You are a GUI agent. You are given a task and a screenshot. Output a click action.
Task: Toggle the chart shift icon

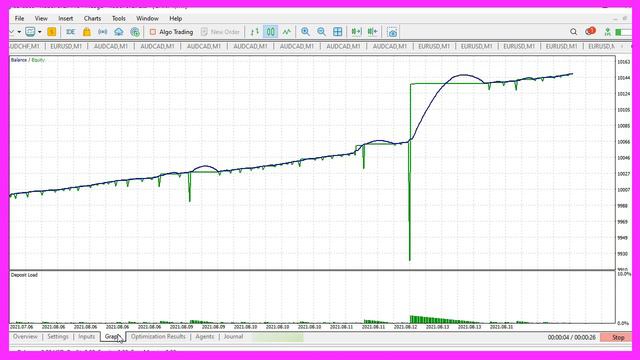[373, 32]
